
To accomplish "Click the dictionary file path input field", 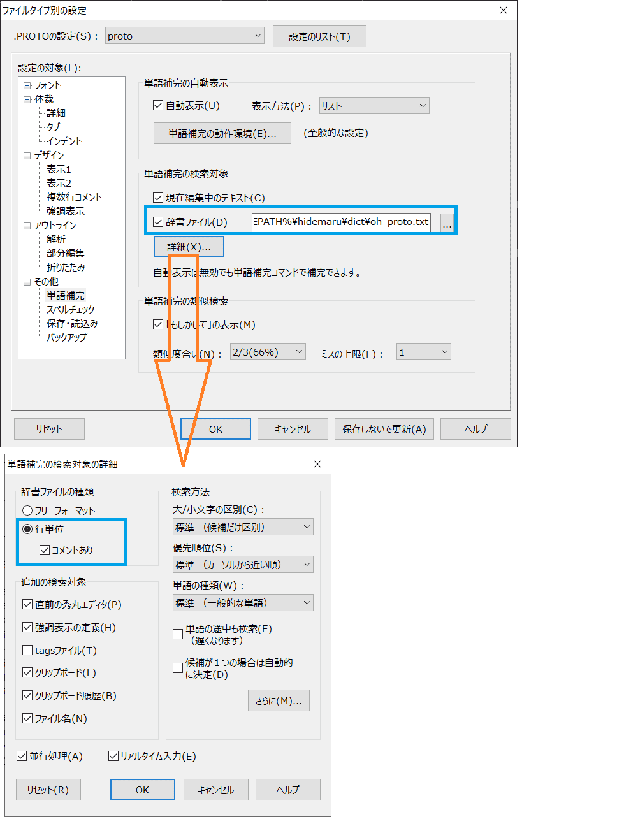I will click(341, 222).
